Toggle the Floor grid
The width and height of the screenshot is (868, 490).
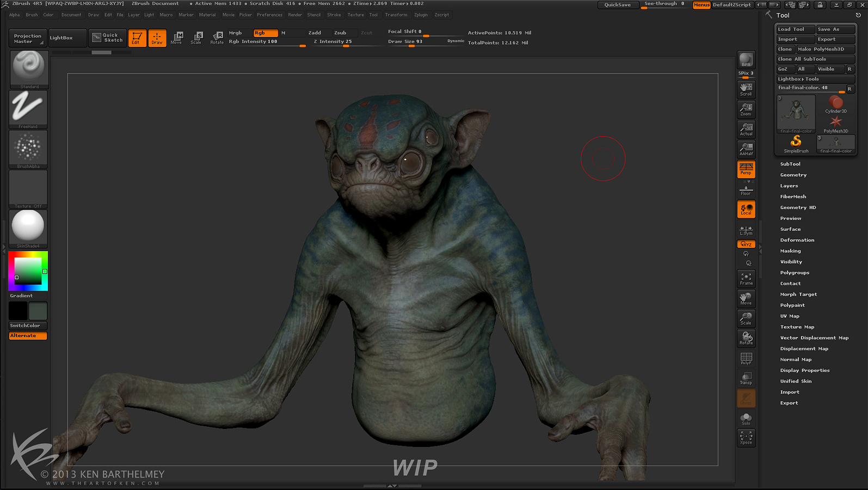pos(746,190)
